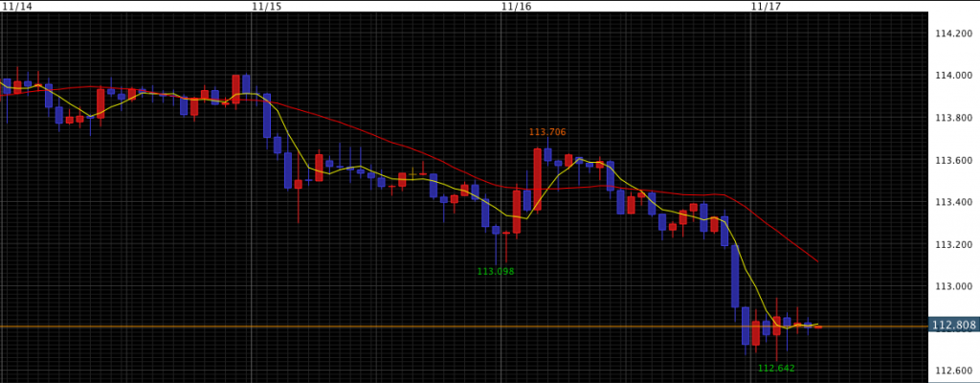Click the 11/14 date label
Image resolution: width=980 pixels, height=383 pixels.
pos(15,6)
